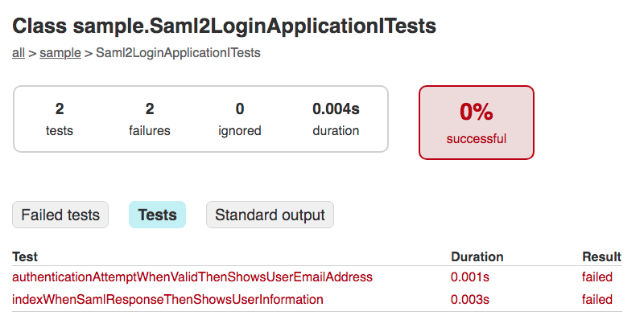644x336 pixels.
Task: Click the ignored count of 0
Action: pos(240,109)
